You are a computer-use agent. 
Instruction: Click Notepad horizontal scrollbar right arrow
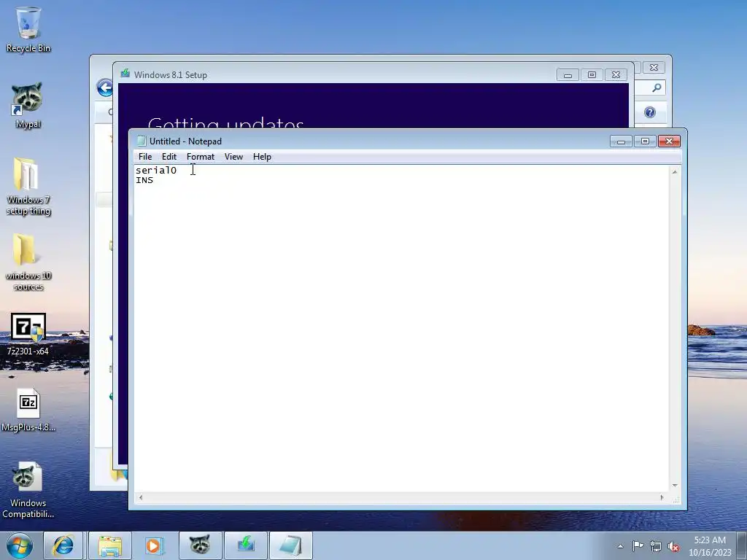(x=662, y=497)
